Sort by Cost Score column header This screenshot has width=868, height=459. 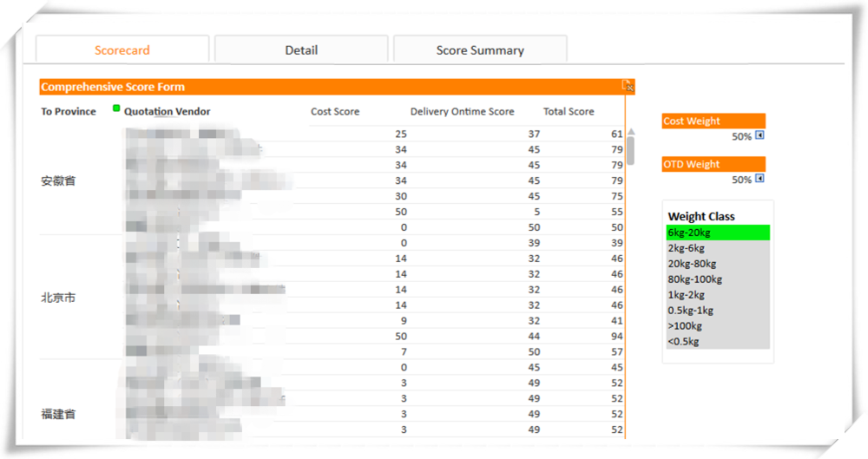tap(335, 112)
